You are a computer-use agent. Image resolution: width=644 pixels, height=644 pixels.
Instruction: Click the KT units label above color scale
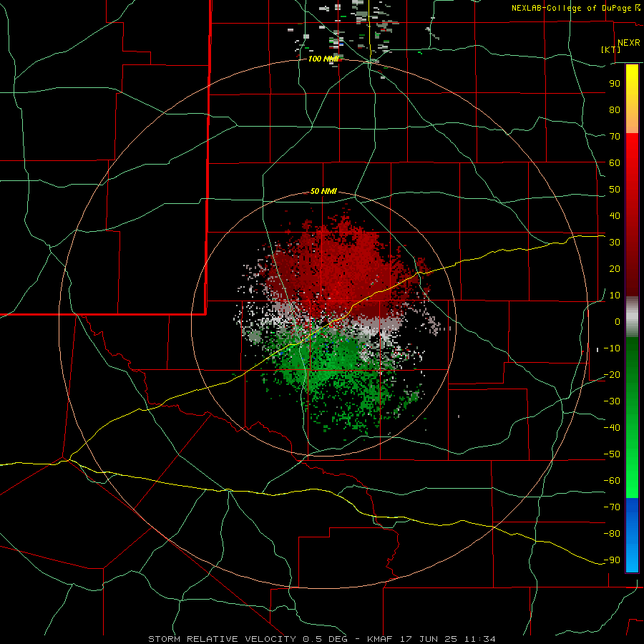click(x=611, y=49)
